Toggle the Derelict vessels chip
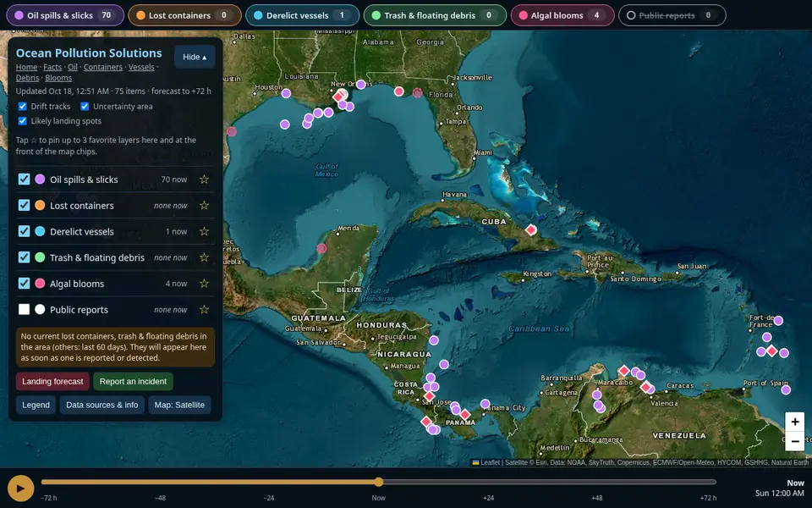The height and width of the screenshot is (508, 812). 303,15
